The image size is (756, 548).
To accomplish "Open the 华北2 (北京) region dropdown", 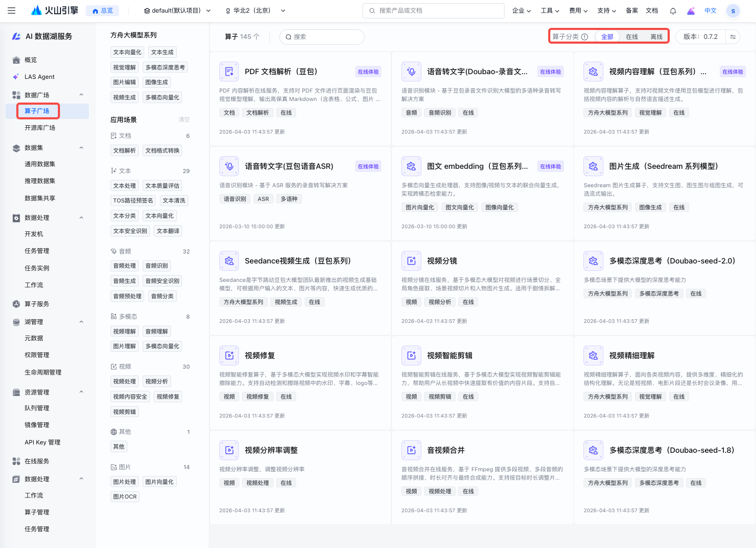I will [x=255, y=11].
